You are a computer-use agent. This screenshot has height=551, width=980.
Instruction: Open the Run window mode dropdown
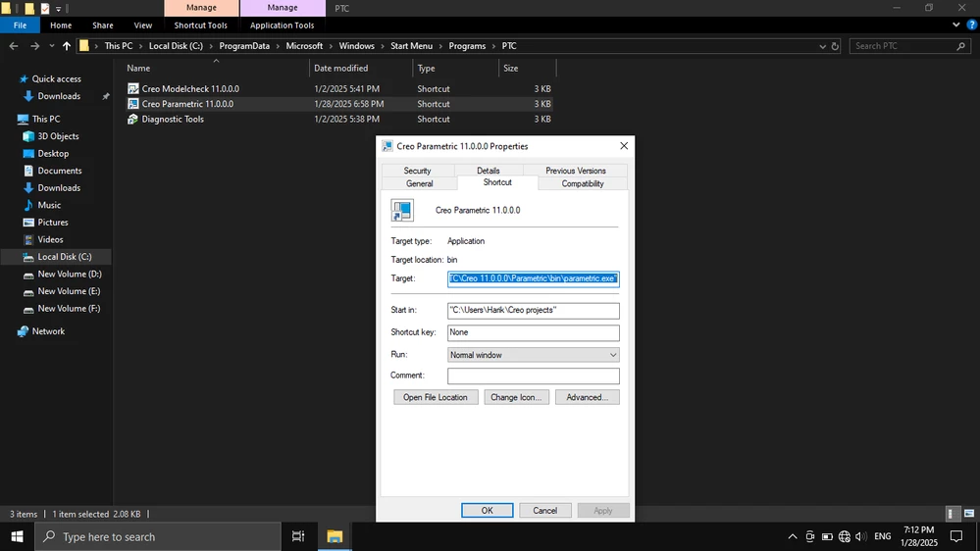coord(533,355)
